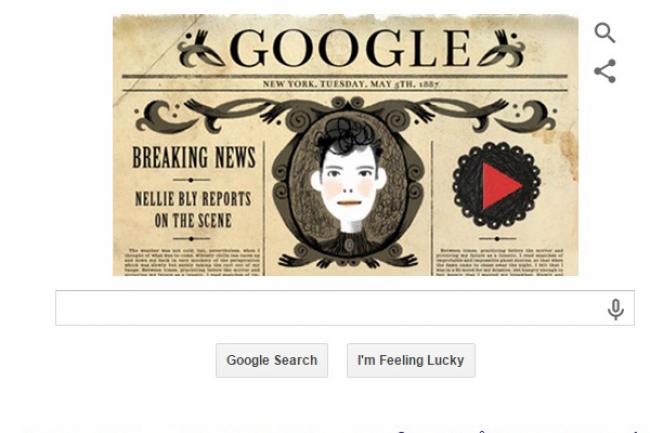Click the bird ornament right of GOOGLE
The height and width of the screenshot is (433, 650).
click(x=501, y=48)
